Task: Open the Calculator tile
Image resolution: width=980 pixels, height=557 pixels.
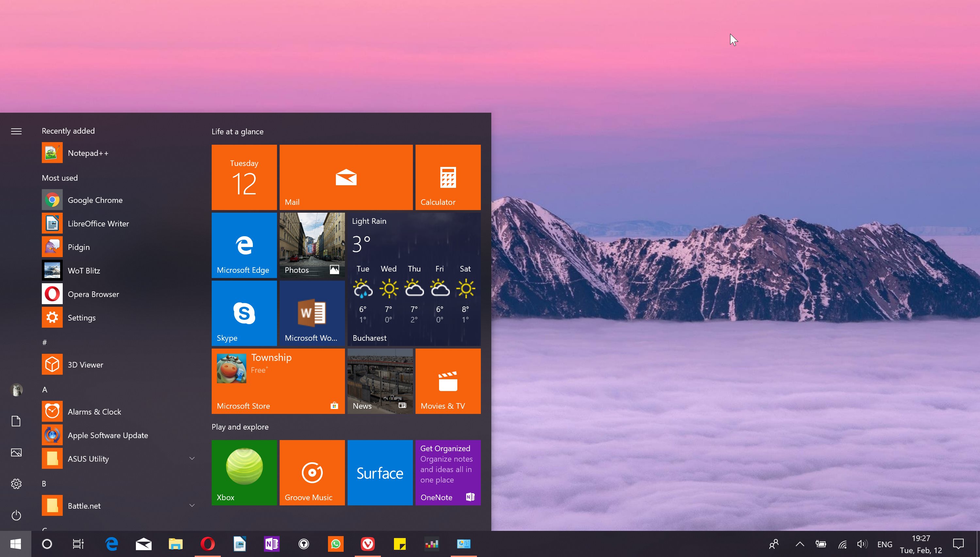Action: pos(448,177)
